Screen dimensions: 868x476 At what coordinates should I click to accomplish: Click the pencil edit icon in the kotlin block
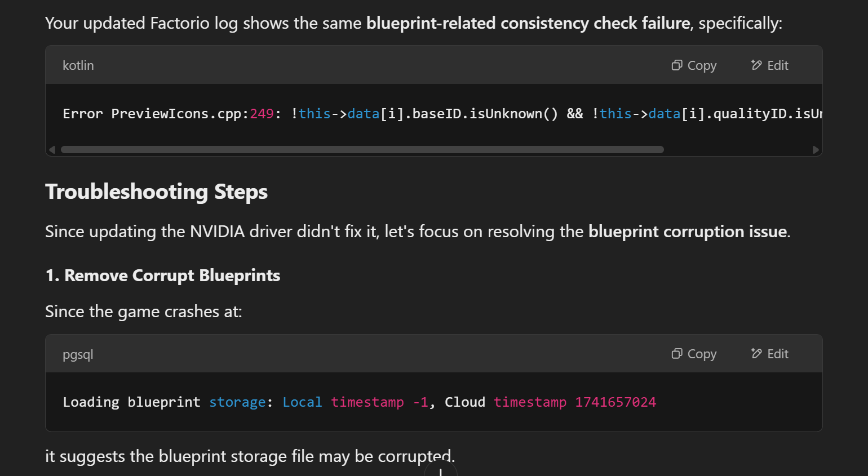coord(756,65)
